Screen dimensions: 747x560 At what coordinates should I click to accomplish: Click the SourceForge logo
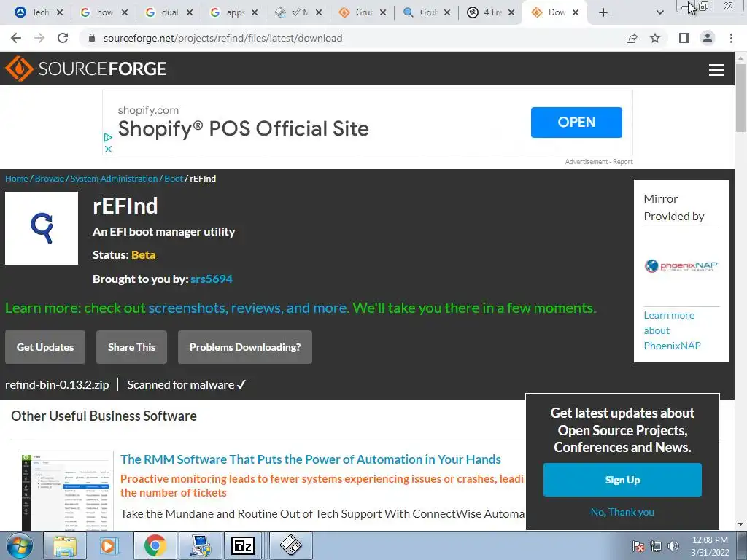(86, 69)
